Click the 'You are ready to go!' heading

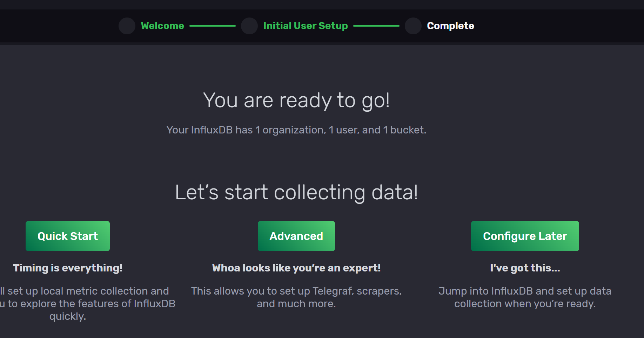[x=296, y=101]
